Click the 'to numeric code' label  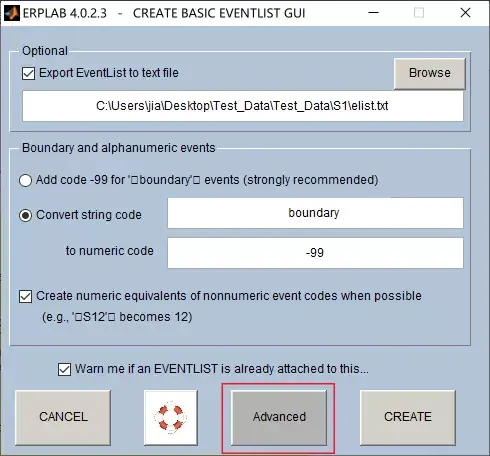pyautogui.click(x=110, y=251)
